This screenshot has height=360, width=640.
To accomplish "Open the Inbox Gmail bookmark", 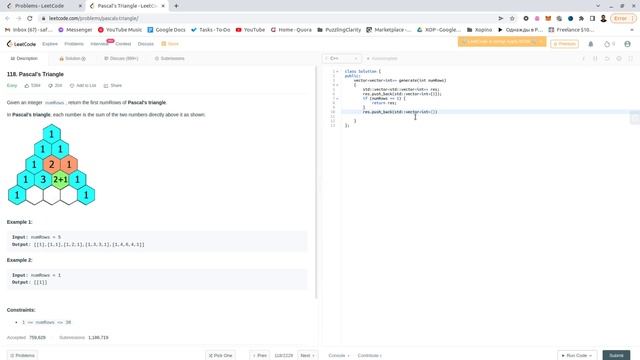I will (28, 30).
